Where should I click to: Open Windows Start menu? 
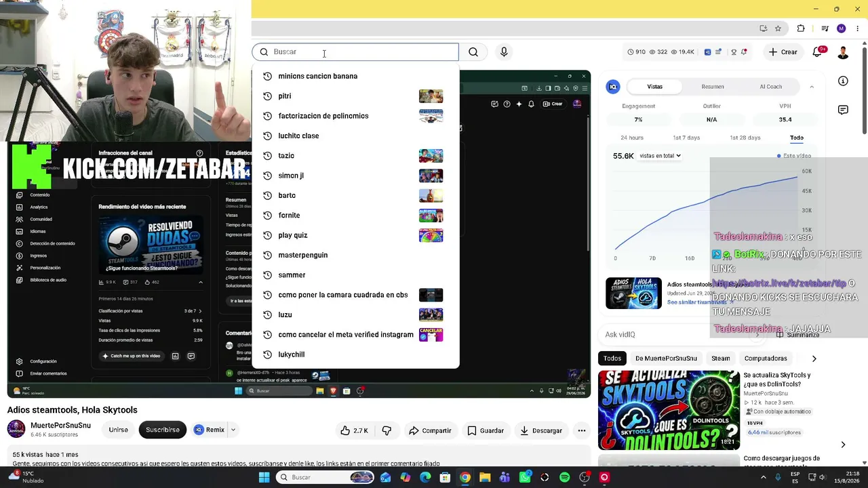click(x=264, y=477)
